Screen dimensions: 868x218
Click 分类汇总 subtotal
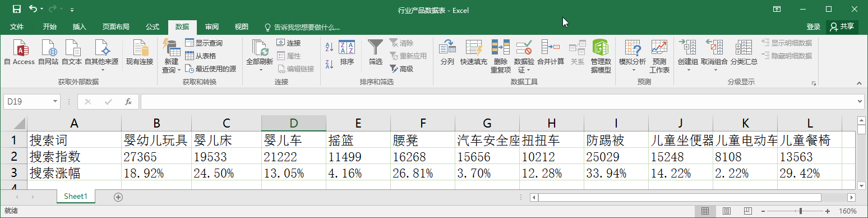pos(744,52)
